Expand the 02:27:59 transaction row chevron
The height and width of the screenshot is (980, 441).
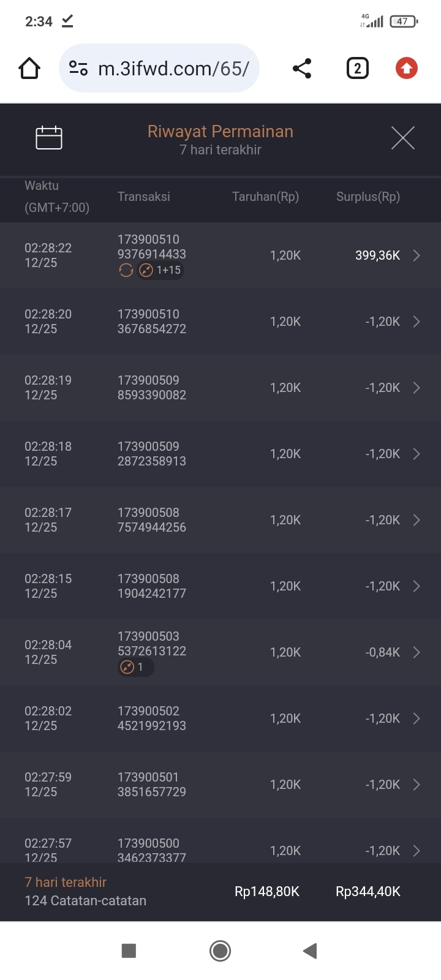(417, 785)
